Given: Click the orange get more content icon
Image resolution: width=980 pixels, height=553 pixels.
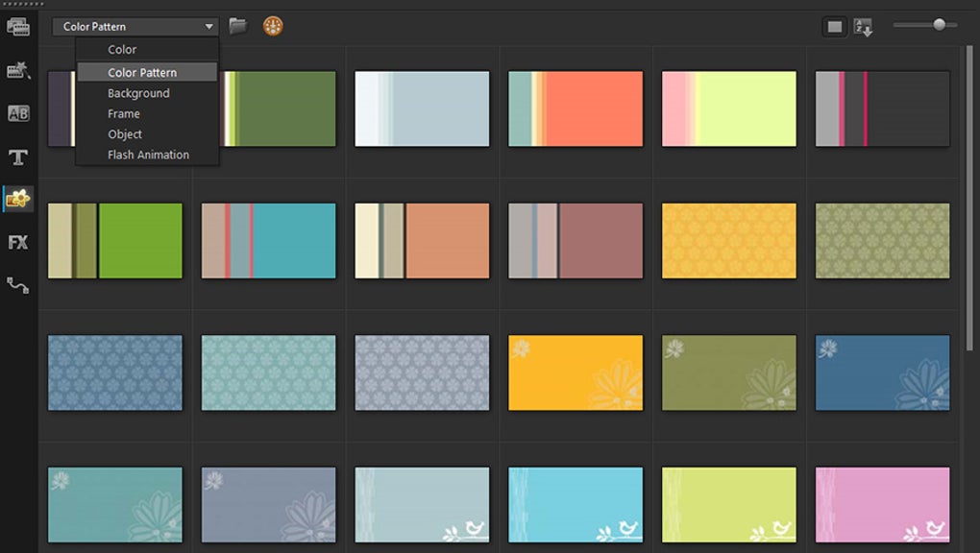Looking at the screenshot, I should 273,26.
